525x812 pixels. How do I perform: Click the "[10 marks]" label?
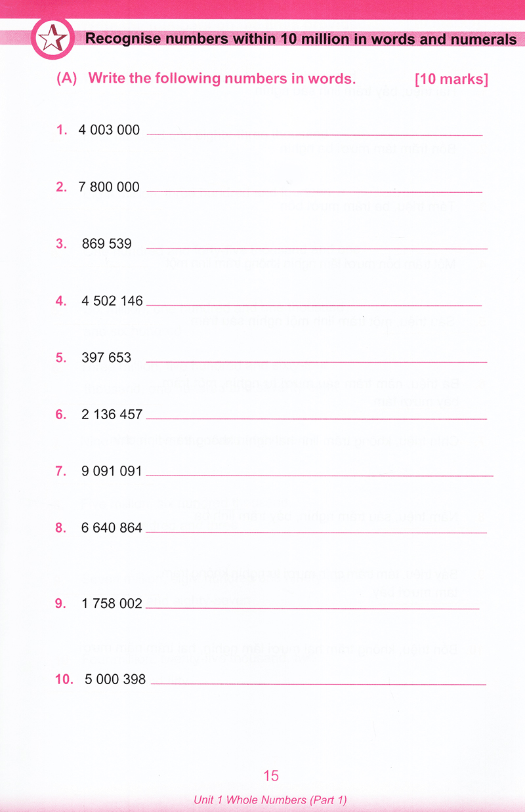tap(451, 80)
